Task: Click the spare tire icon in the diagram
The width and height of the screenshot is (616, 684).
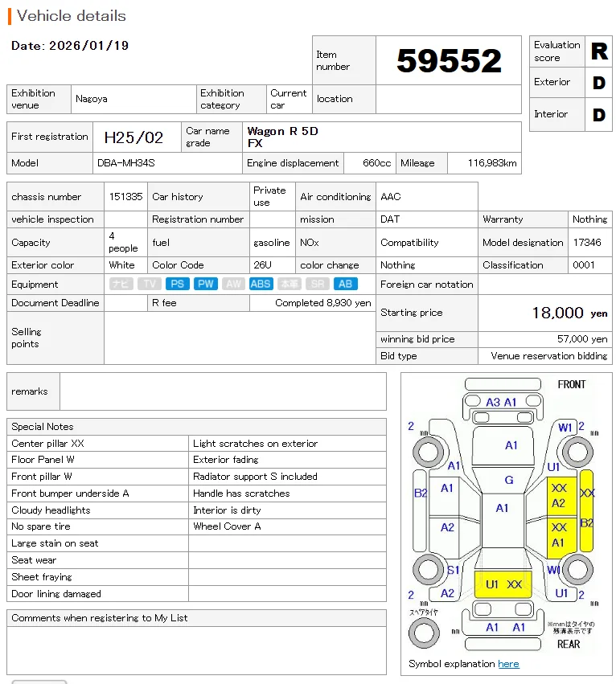Action: tap(424, 633)
